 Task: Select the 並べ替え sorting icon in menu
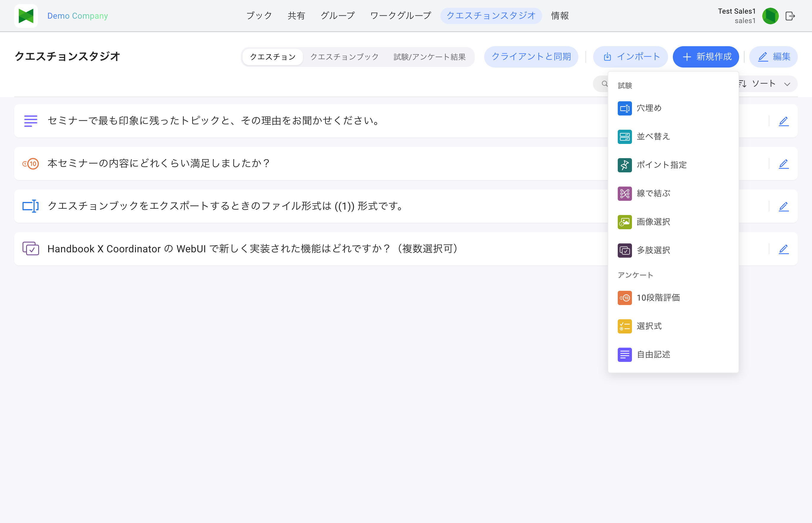pyautogui.click(x=625, y=137)
